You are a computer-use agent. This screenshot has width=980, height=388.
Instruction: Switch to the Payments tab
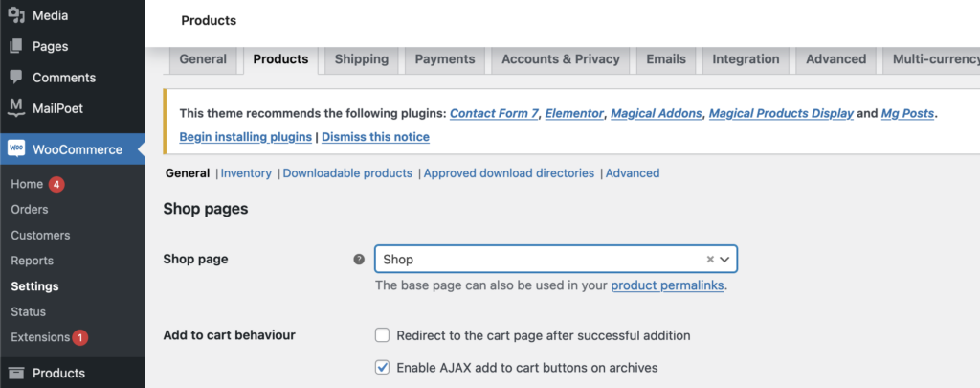tap(446, 59)
